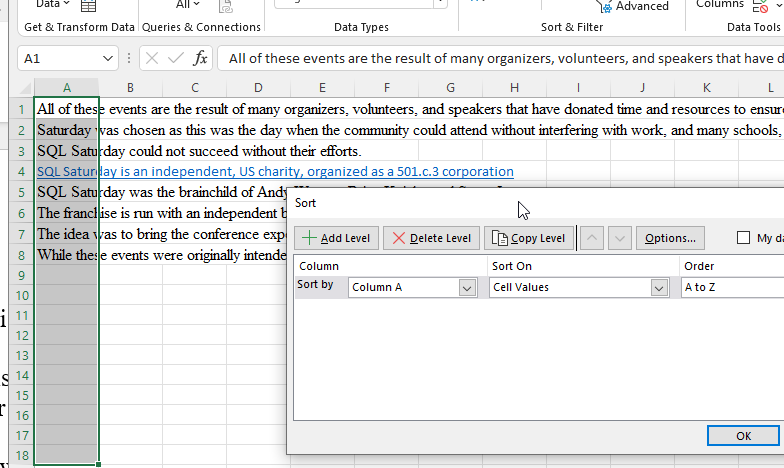The height and width of the screenshot is (468, 784).
Task: Delete the selected sort level
Action: pos(431,238)
